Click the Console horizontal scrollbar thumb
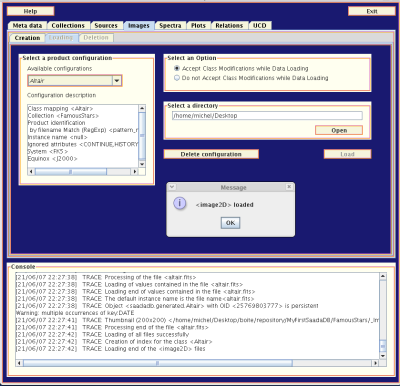 [158, 363]
